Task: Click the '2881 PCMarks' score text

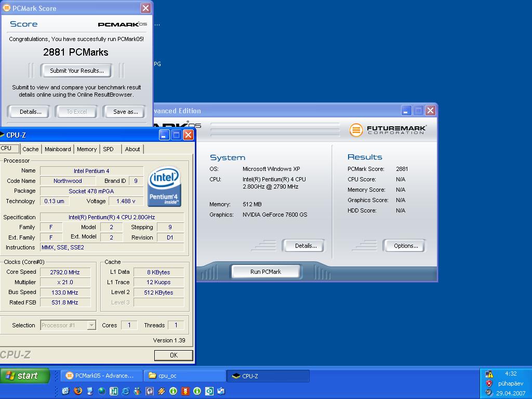Action: click(76, 52)
